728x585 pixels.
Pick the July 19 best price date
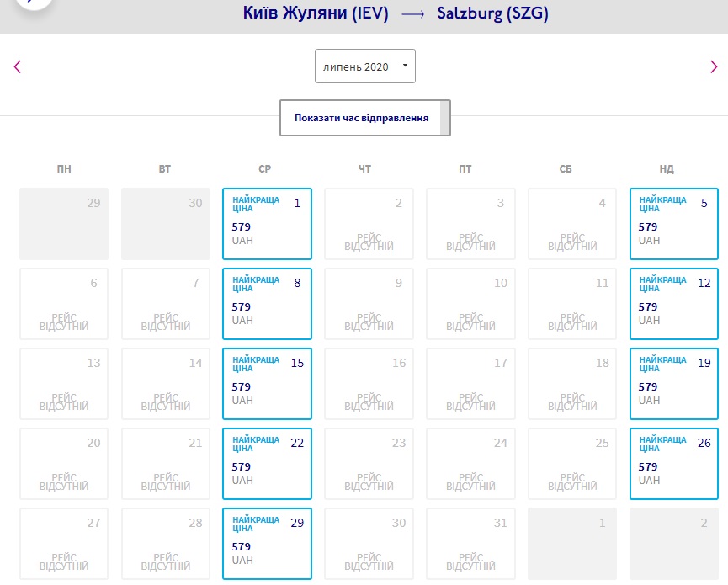[673, 383]
